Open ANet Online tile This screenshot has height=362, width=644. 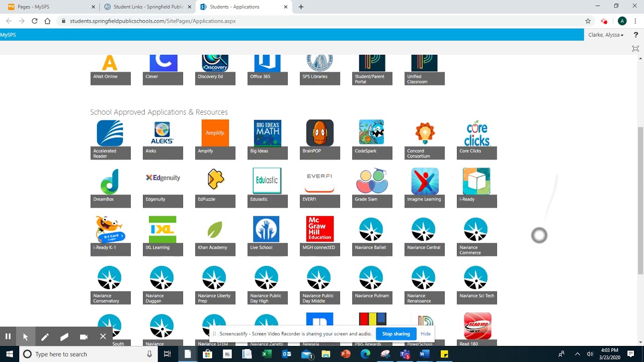pyautogui.click(x=110, y=70)
